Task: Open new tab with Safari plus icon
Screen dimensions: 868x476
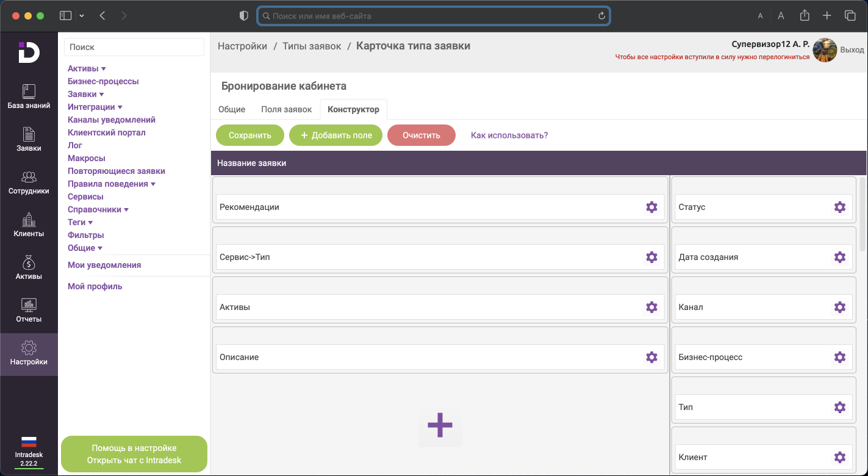Action: (827, 16)
